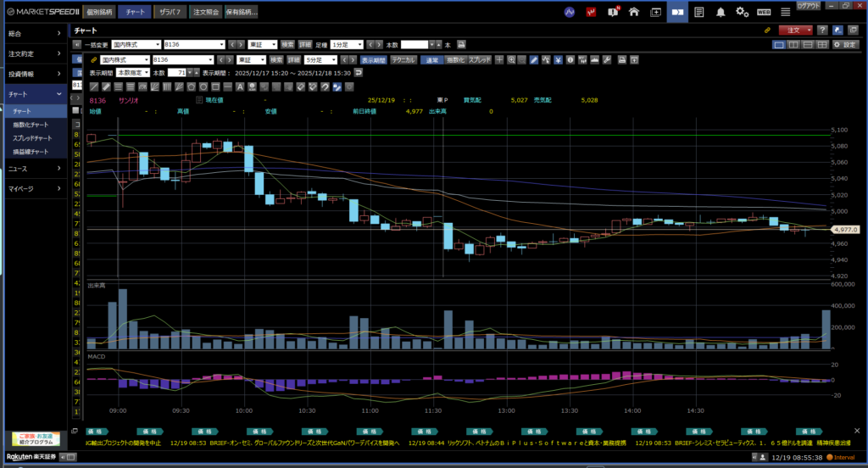Open the notification bell icon

click(721, 12)
